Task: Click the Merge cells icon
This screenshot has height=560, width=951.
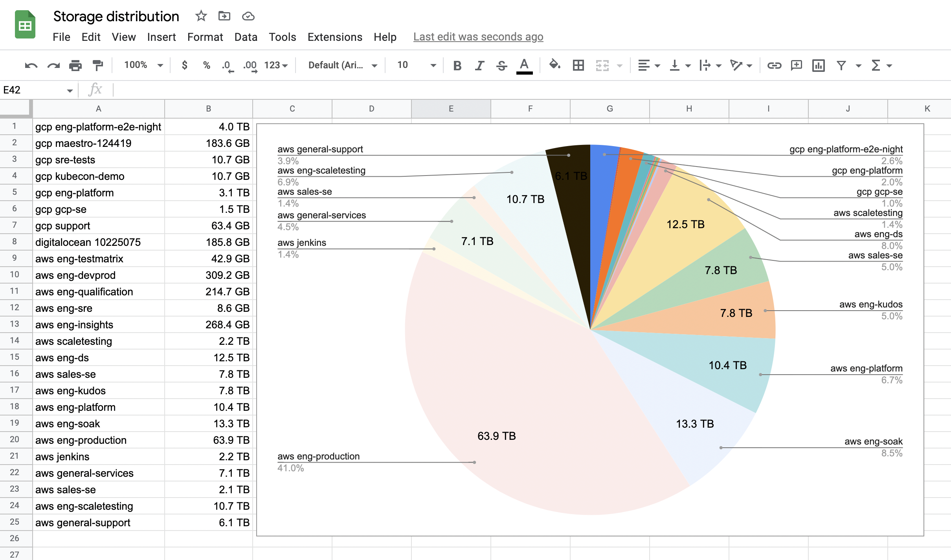Action: [x=602, y=65]
